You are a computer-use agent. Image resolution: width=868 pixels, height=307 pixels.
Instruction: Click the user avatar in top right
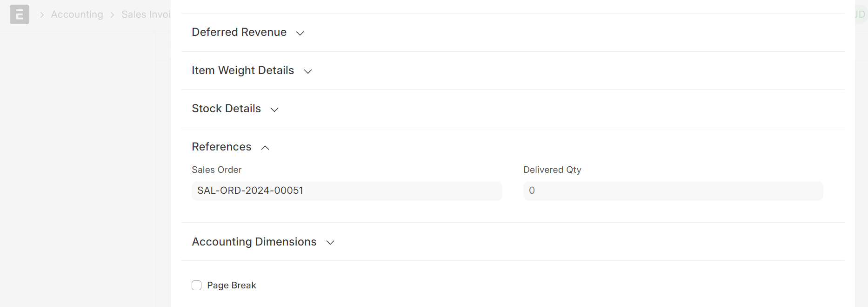coord(861,14)
